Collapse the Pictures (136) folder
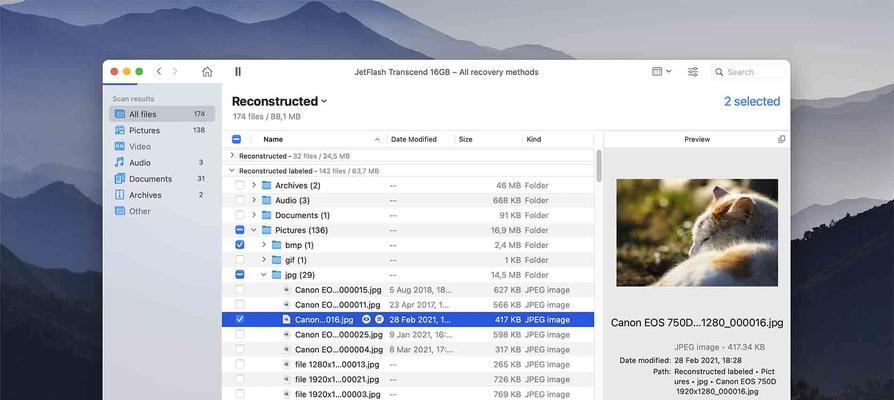This screenshot has height=400, width=894. click(254, 230)
